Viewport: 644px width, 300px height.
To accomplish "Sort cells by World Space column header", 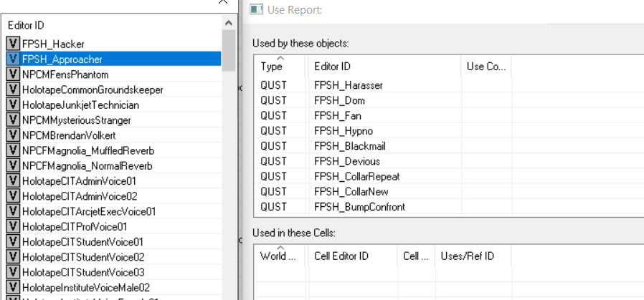I will point(280,256).
